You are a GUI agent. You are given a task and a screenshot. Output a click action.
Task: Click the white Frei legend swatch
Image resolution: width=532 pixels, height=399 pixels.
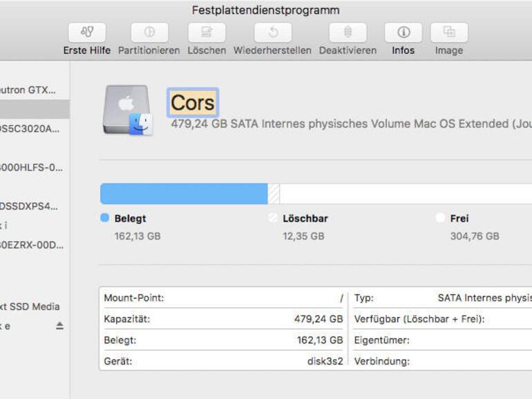440,218
